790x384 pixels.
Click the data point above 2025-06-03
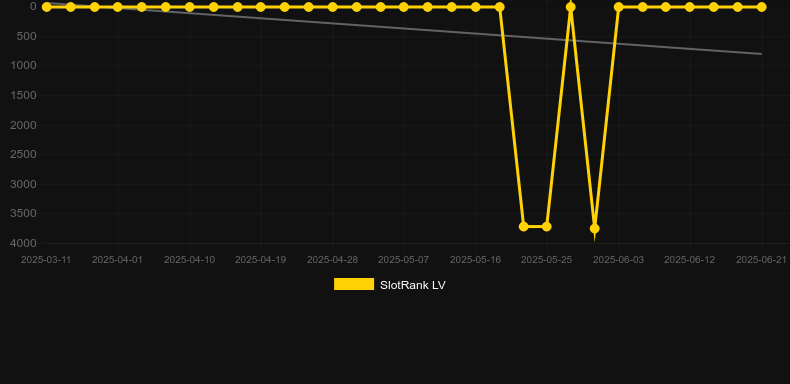point(619,7)
